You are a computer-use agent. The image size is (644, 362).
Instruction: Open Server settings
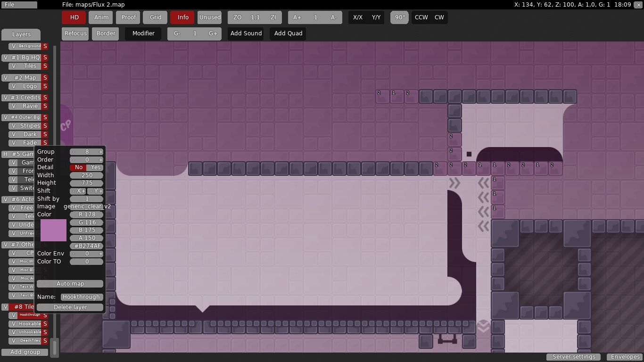tap(573, 357)
